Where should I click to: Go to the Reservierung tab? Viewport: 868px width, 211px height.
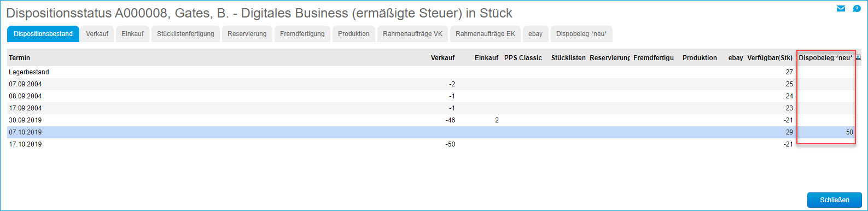pyautogui.click(x=247, y=34)
